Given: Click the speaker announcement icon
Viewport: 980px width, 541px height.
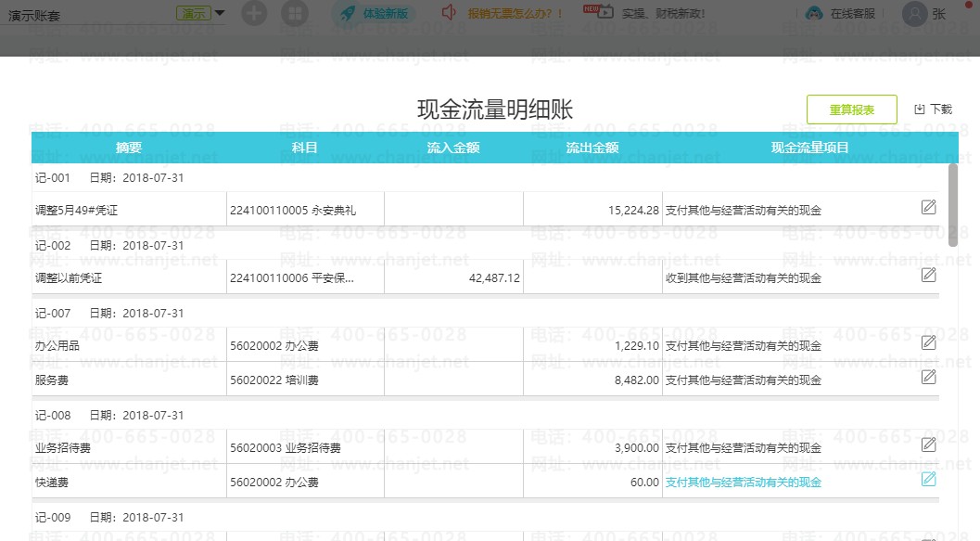Looking at the screenshot, I should point(449,12).
